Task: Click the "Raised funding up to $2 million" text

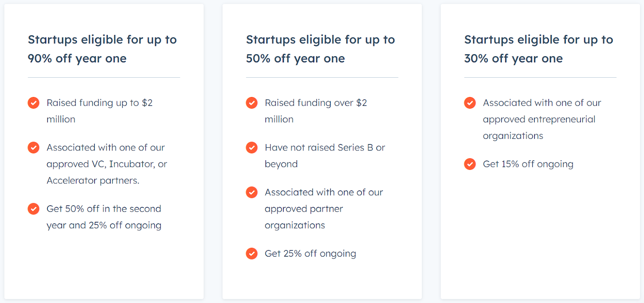Action: pyautogui.click(x=99, y=111)
